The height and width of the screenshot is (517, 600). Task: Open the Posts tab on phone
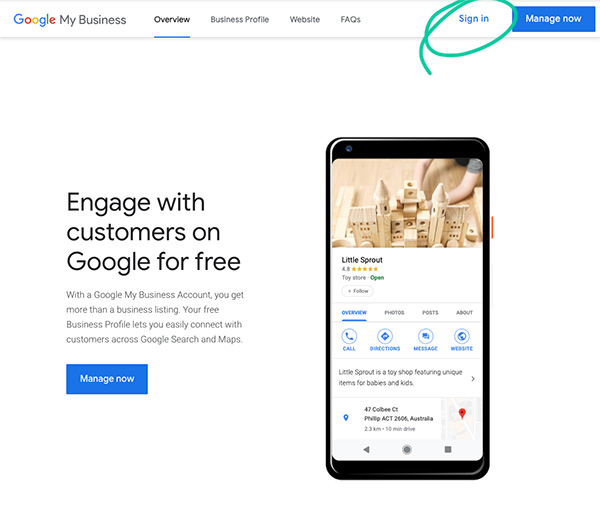coord(430,313)
